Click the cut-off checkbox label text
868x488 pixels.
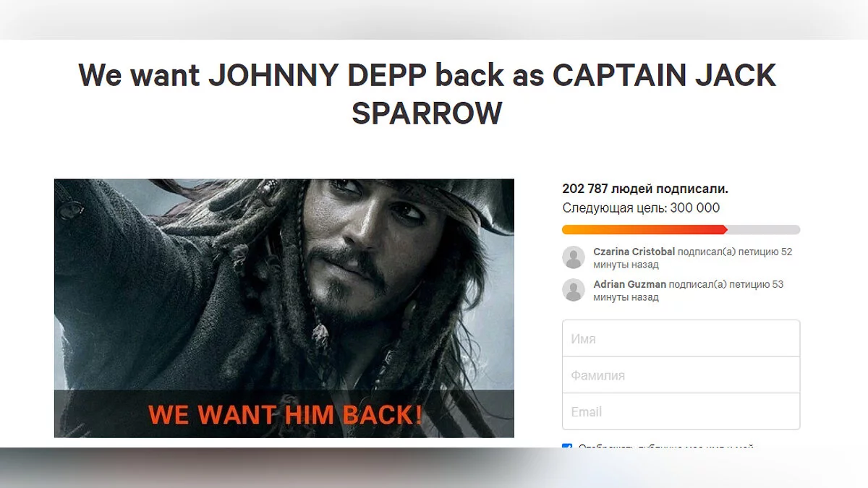(x=665, y=448)
